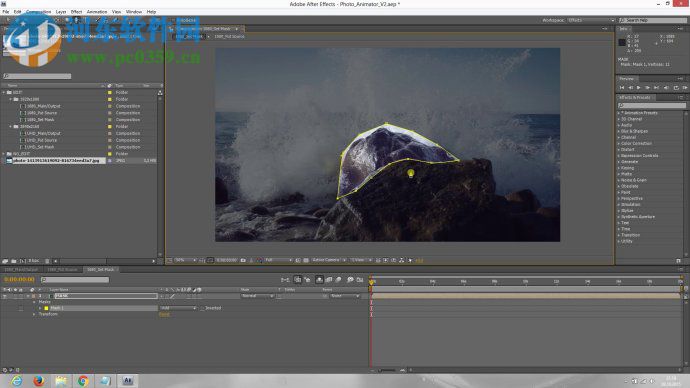Toggle the Motion Blur timeline switch

[x=338, y=280]
